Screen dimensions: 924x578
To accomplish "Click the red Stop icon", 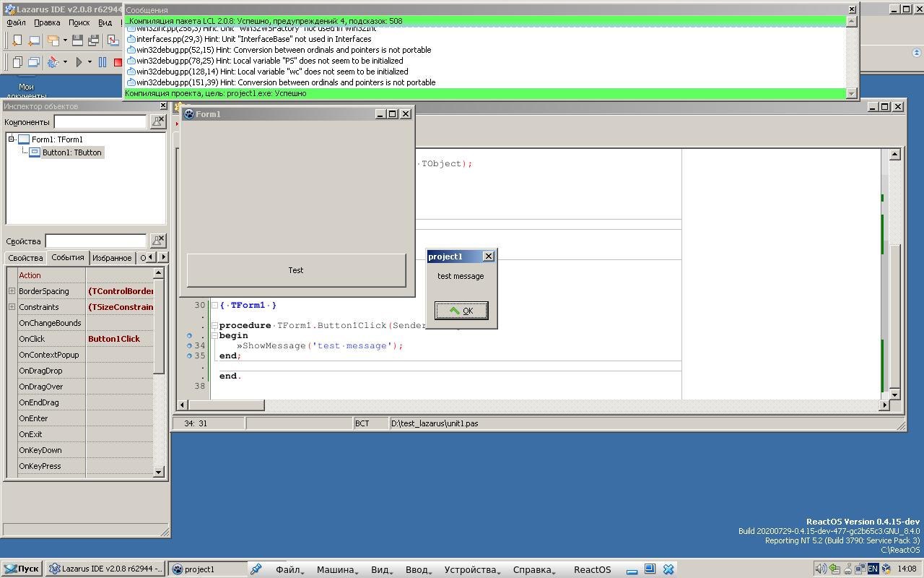I will click(x=118, y=62).
